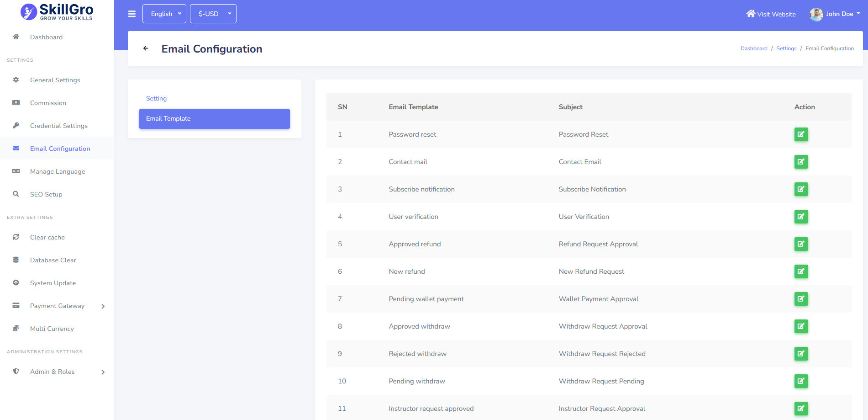Screen dimensions: 868x420
Task: Click the Commission money icon
Action: point(16,102)
